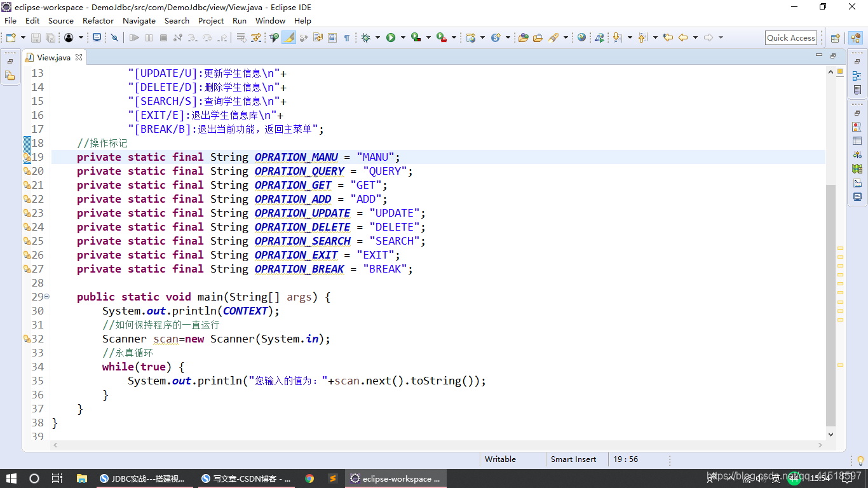Collapse the main method fold at line 29
The height and width of the screenshot is (488, 868).
pyautogui.click(x=47, y=297)
